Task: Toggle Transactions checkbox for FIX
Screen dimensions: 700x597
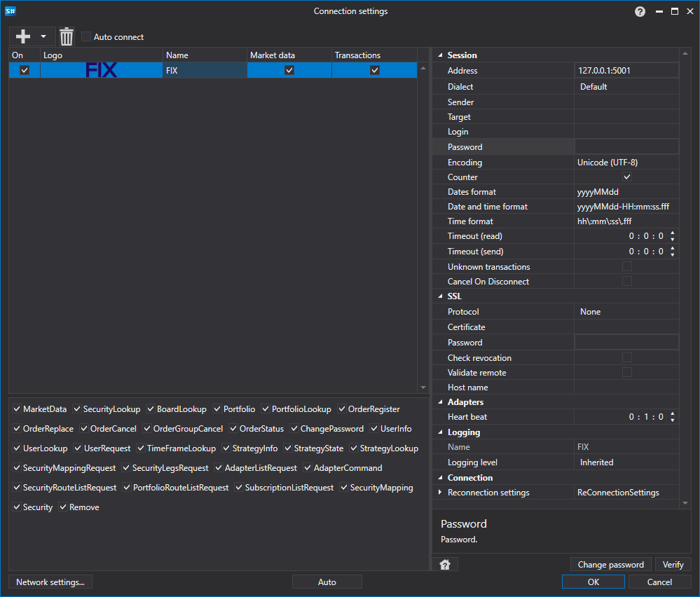Action: point(375,70)
